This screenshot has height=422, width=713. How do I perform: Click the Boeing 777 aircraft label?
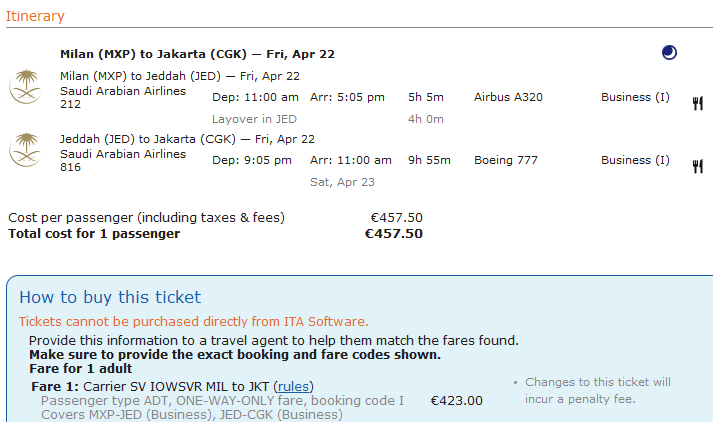click(x=507, y=160)
